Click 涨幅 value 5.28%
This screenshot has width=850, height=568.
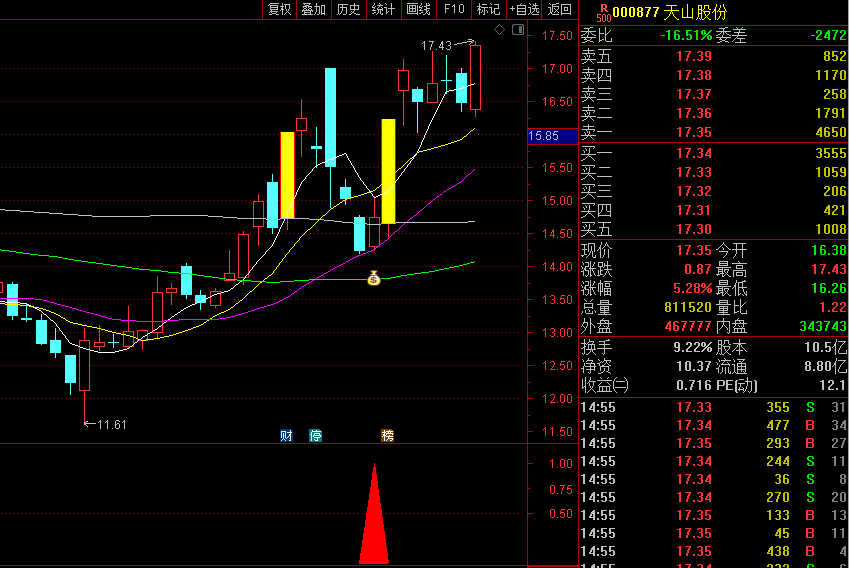click(692, 288)
